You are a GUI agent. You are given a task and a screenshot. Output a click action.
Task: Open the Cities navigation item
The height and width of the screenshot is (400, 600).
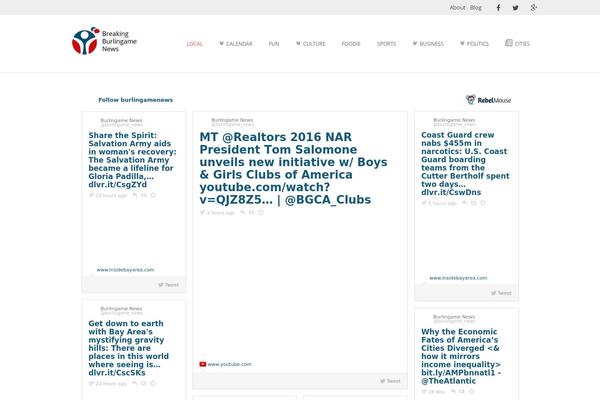(x=522, y=44)
